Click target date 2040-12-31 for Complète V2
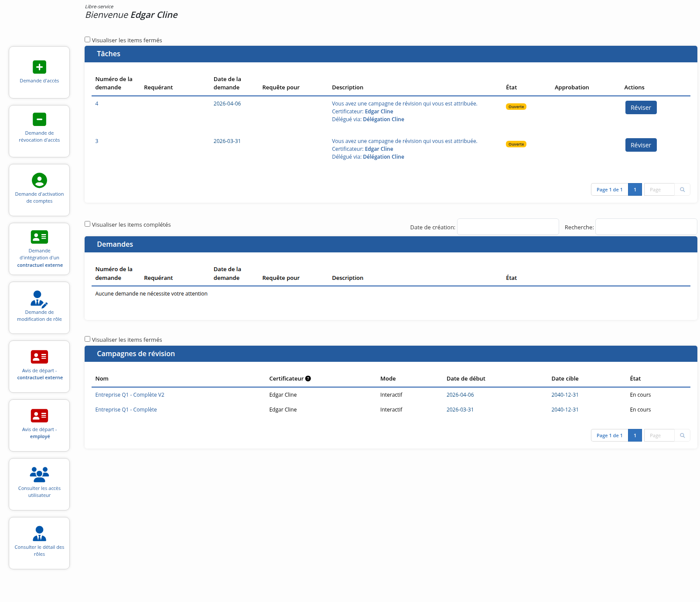Image resolution: width=700 pixels, height=602 pixels. (565, 395)
